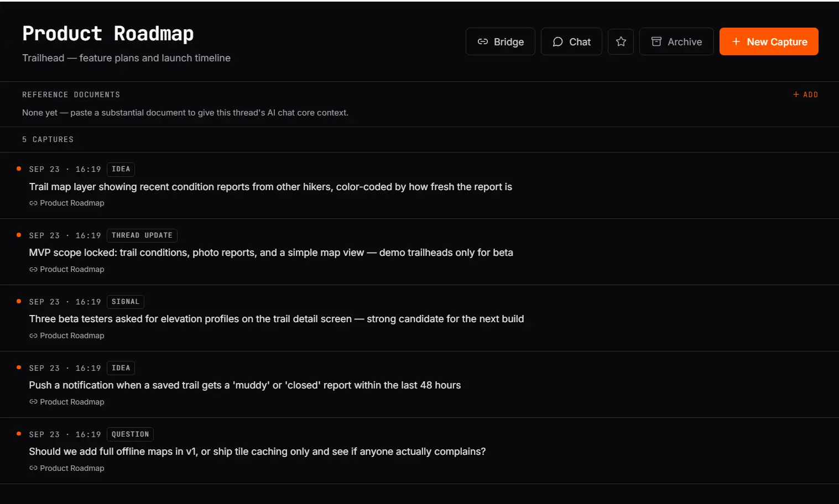The height and width of the screenshot is (504, 839).
Task: Create a New Capture
Action: tap(769, 41)
